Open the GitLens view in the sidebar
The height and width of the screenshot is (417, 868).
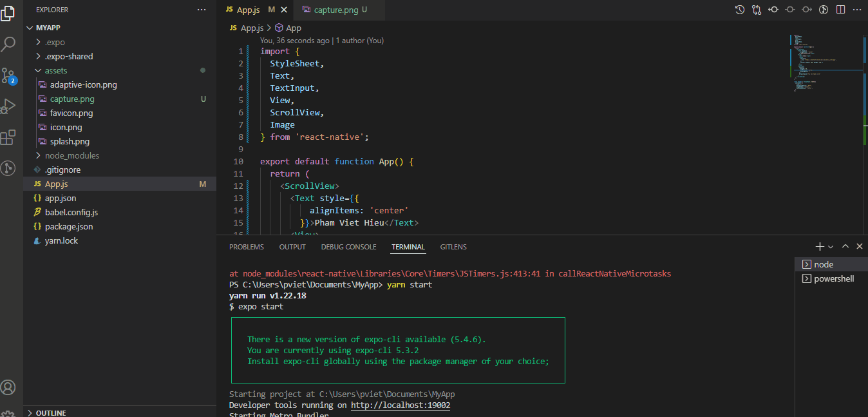(x=8, y=169)
